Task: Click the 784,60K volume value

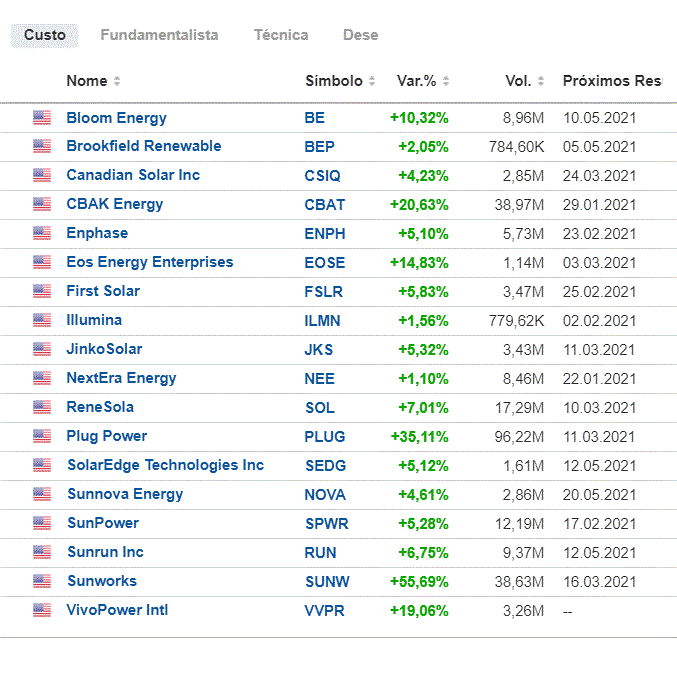Action: point(517,147)
